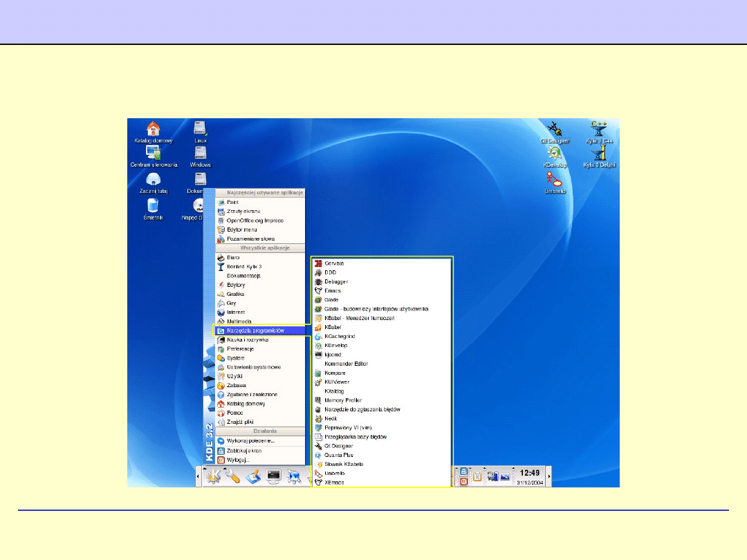
Task: Open the Katalog domowy desktop icon
Action: tap(154, 129)
